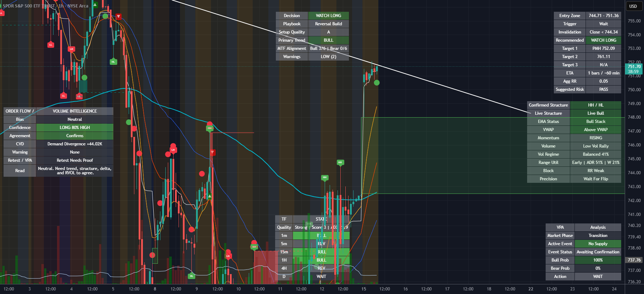Screen dimensions: 644x294
Task: Click the 4H REV state cell
Action: pyautogui.click(x=321, y=268)
